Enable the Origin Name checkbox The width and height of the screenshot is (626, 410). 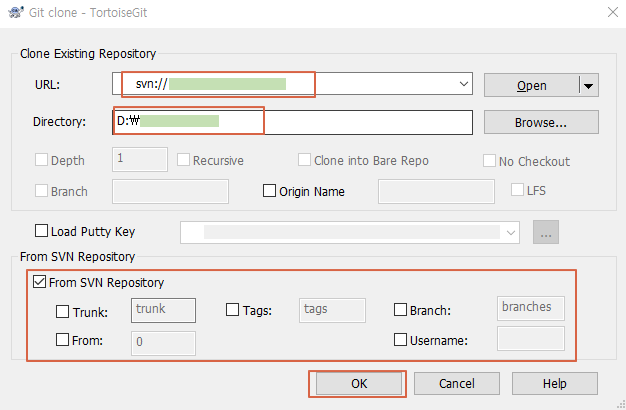(269, 190)
